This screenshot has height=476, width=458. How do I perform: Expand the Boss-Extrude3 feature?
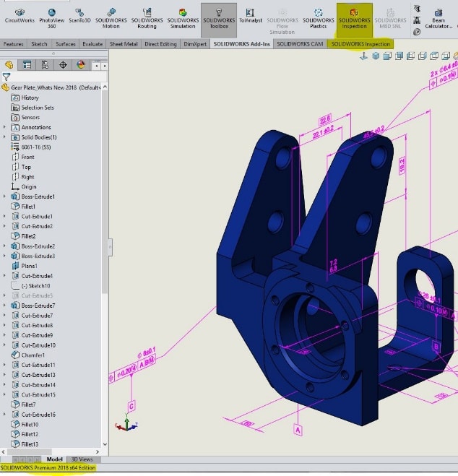[4, 256]
